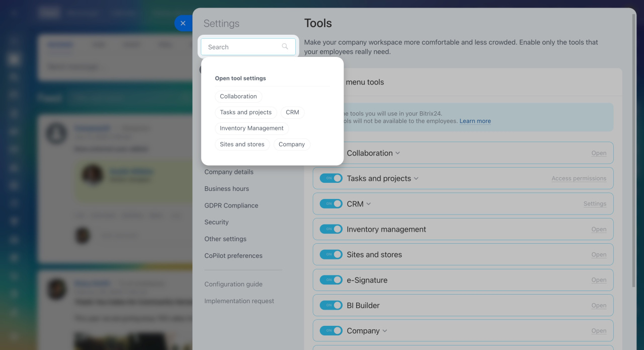Switch off the BI Builder toggle
This screenshot has height=350, width=644.
point(331,305)
